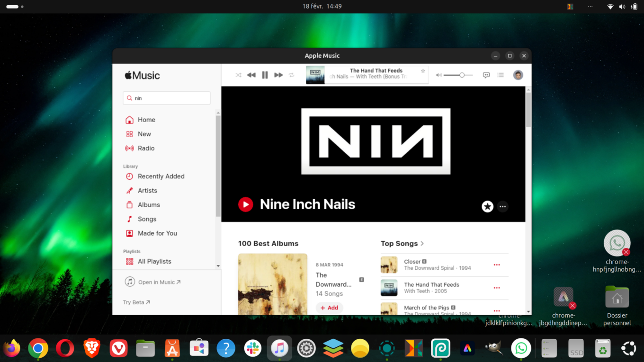Open Opera browser from dock
644x362 pixels.
[65, 349]
